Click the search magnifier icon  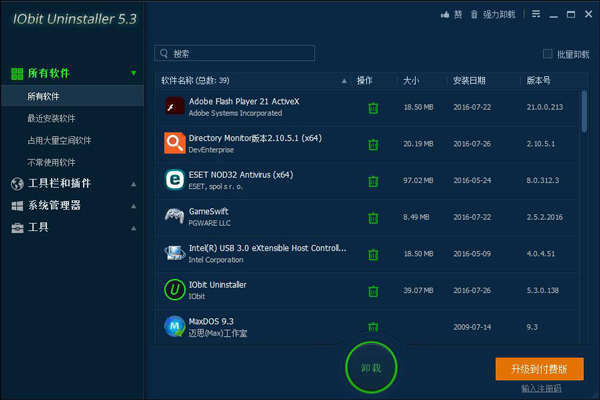164,53
